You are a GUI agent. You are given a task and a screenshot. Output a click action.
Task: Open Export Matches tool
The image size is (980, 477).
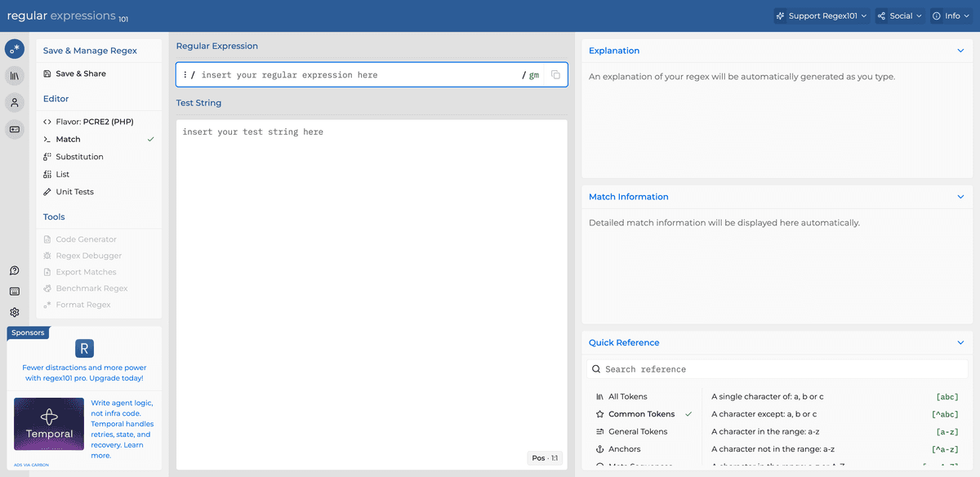click(x=99, y=272)
